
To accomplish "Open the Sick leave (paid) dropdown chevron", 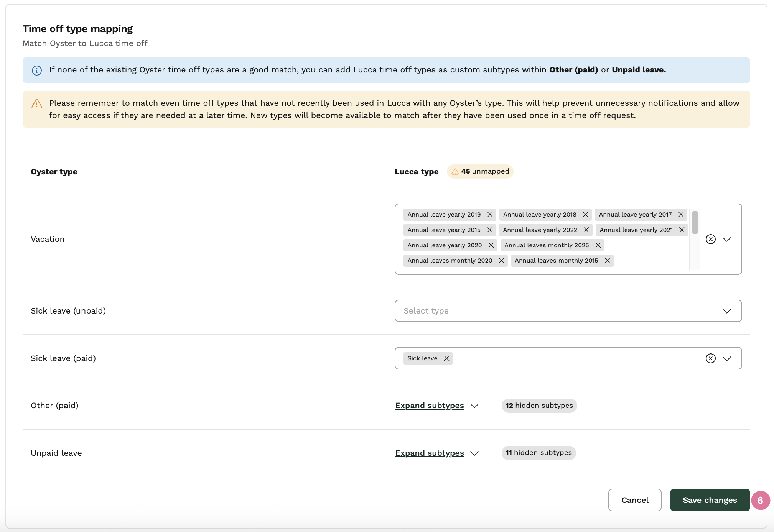I will [727, 358].
